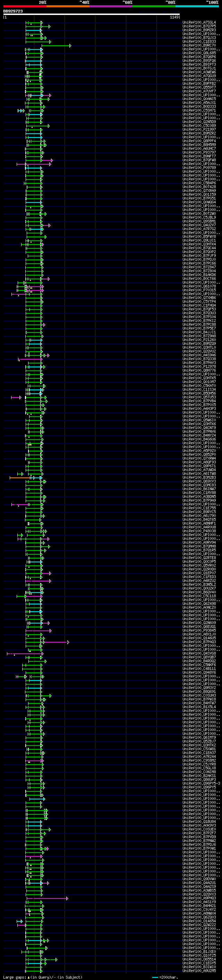Click the cyan 200char scale legend bar
This screenshot has height=980, width=222.
tap(155, 977)
